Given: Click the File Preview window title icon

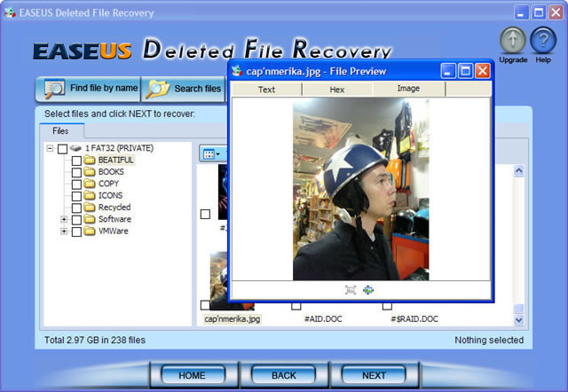Looking at the screenshot, I should tap(237, 71).
